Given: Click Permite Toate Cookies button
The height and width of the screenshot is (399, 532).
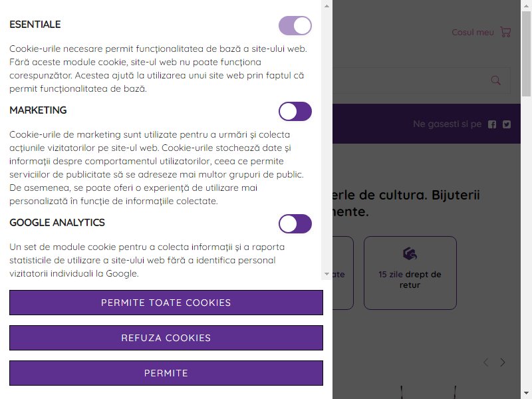Looking at the screenshot, I should (166, 303).
